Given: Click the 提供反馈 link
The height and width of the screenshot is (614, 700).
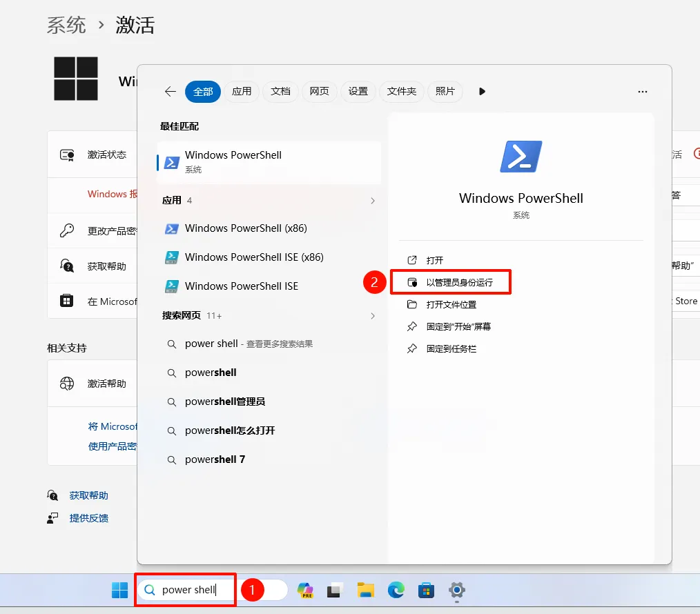Looking at the screenshot, I should pos(89,518).
